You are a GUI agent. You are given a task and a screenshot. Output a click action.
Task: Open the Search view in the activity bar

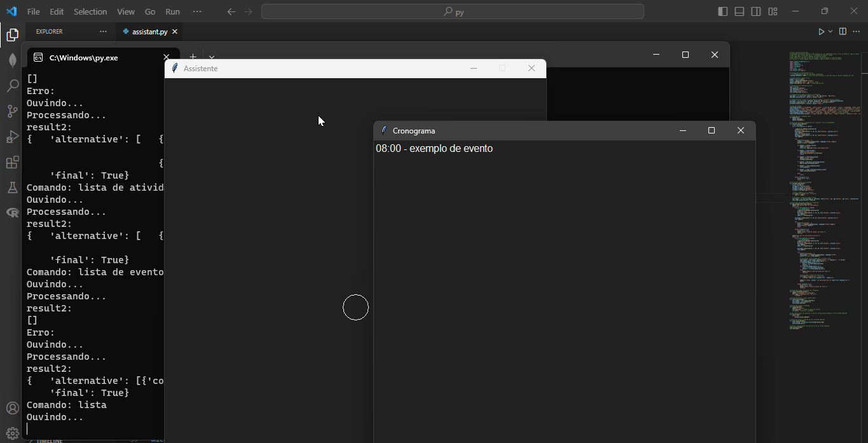pyautogui.click(x=11, y=86)
